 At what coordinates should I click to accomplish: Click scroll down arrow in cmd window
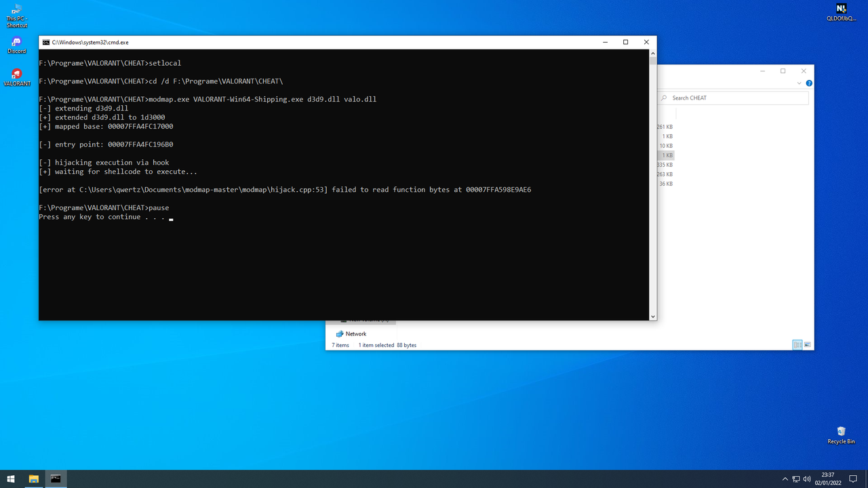pos(653,317)
